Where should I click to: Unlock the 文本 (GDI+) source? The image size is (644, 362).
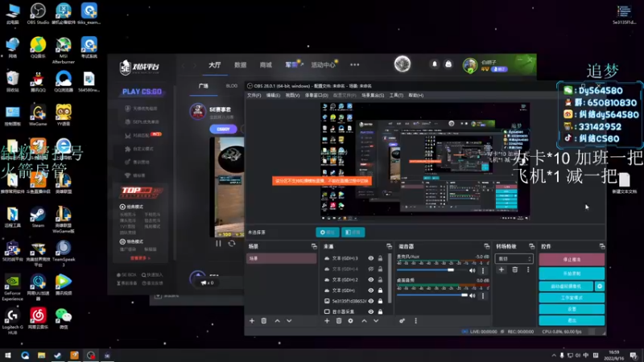pyautogui.click(x=380, y=290)
